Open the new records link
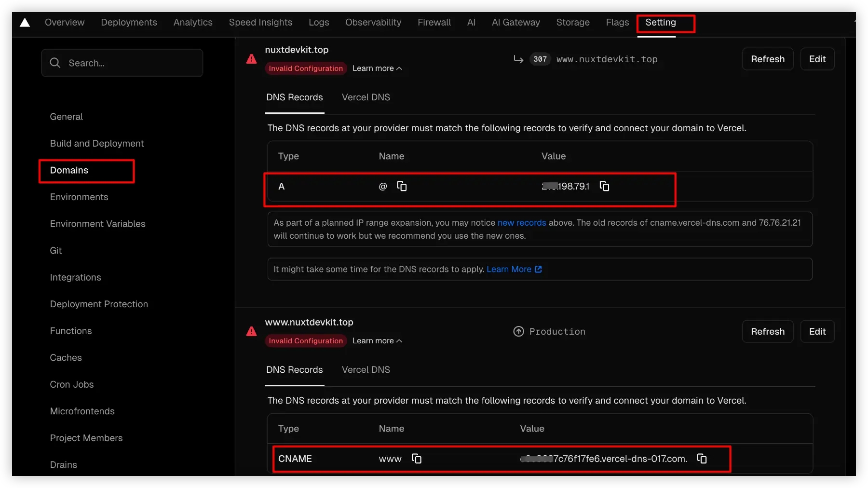868x488 pixels. coord(521,223)
